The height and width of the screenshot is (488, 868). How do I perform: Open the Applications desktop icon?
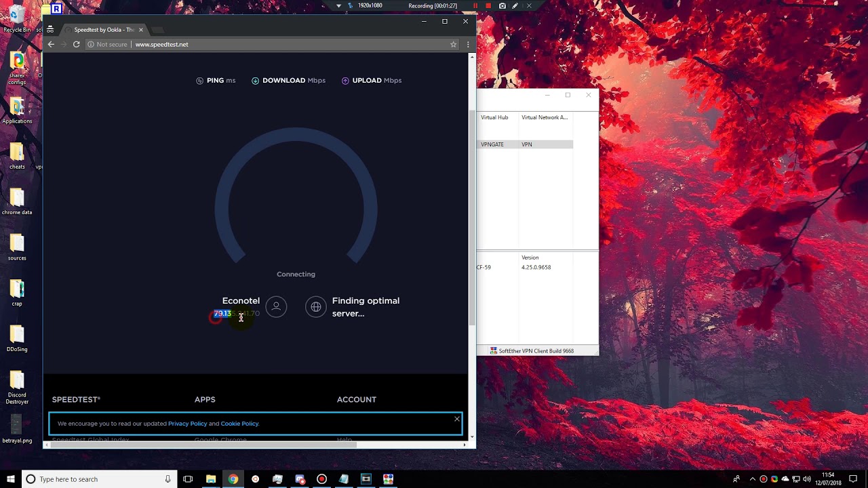17,111
